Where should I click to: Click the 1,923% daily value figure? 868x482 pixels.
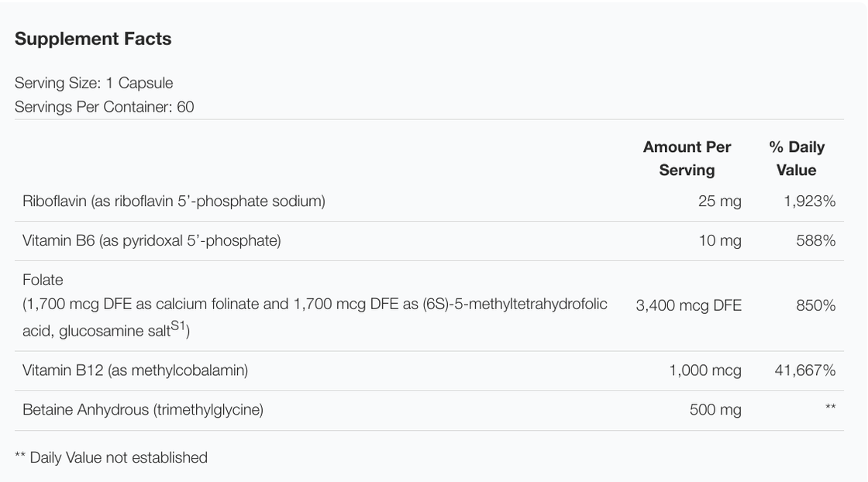(809, 201)
